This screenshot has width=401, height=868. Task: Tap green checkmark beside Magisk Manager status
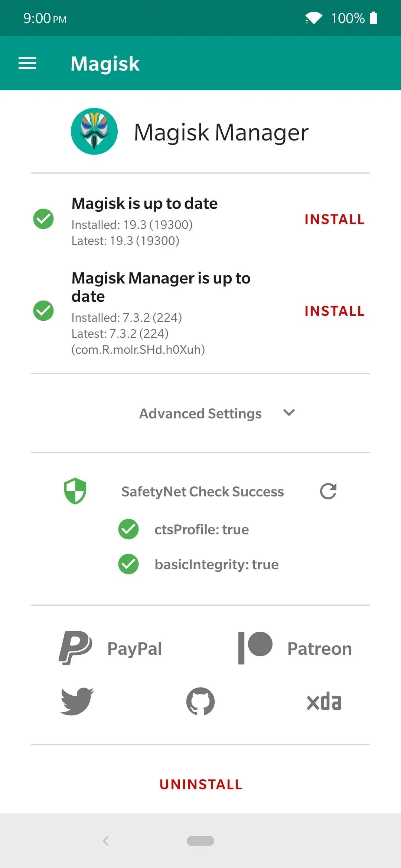pos(43,310)
